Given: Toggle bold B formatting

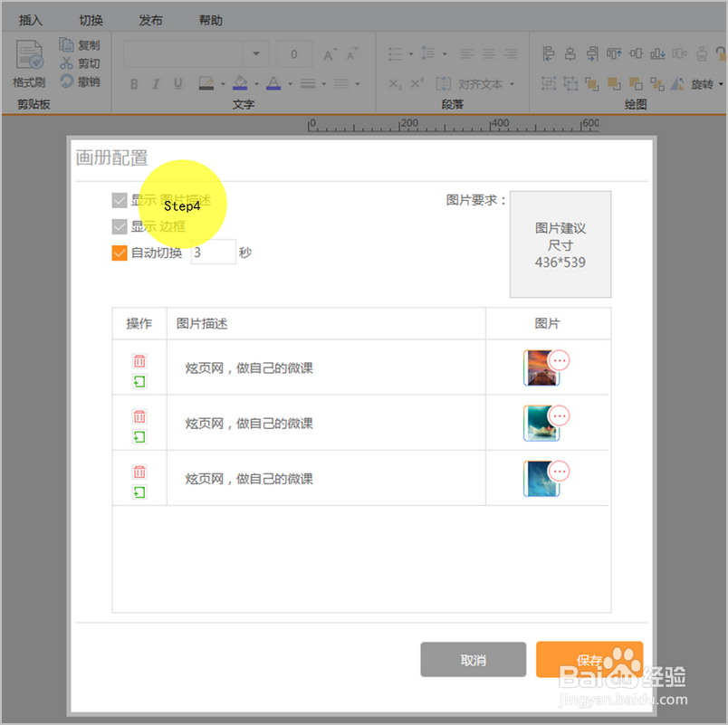Looking at the screenshot, I should tap(134, 84).
